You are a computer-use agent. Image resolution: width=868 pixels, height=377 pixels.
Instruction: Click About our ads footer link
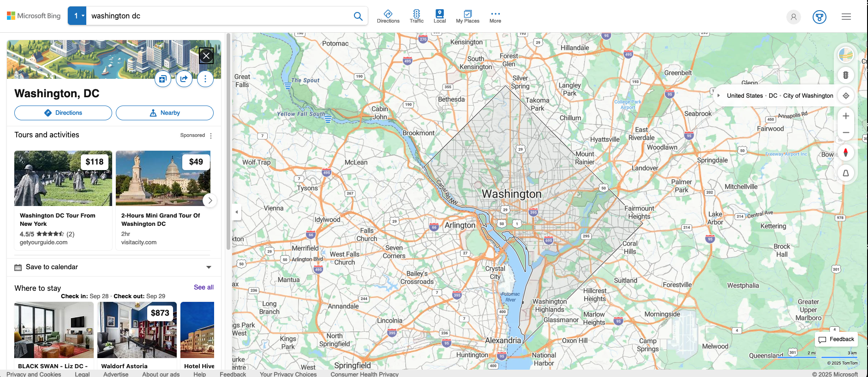tap(161, 374)
